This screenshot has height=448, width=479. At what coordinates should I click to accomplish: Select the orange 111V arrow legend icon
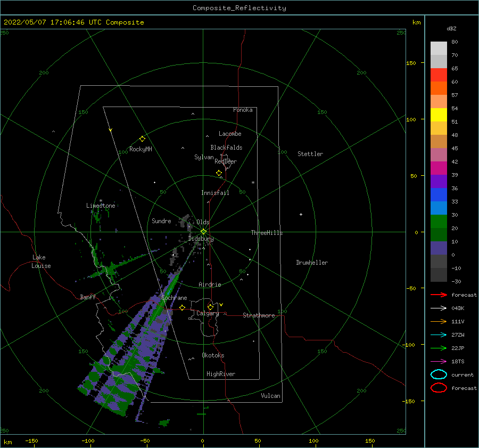[439, 321]
